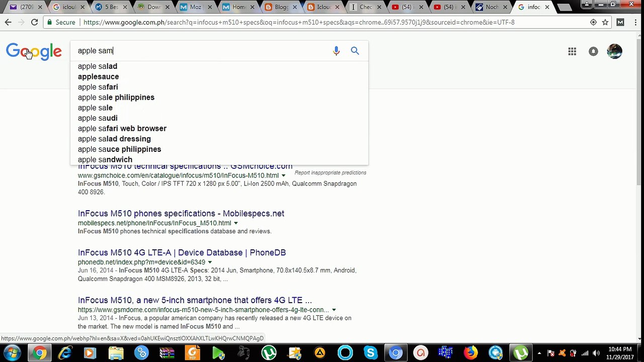Open Internet Explorer from taskbar

pos(65,353)
